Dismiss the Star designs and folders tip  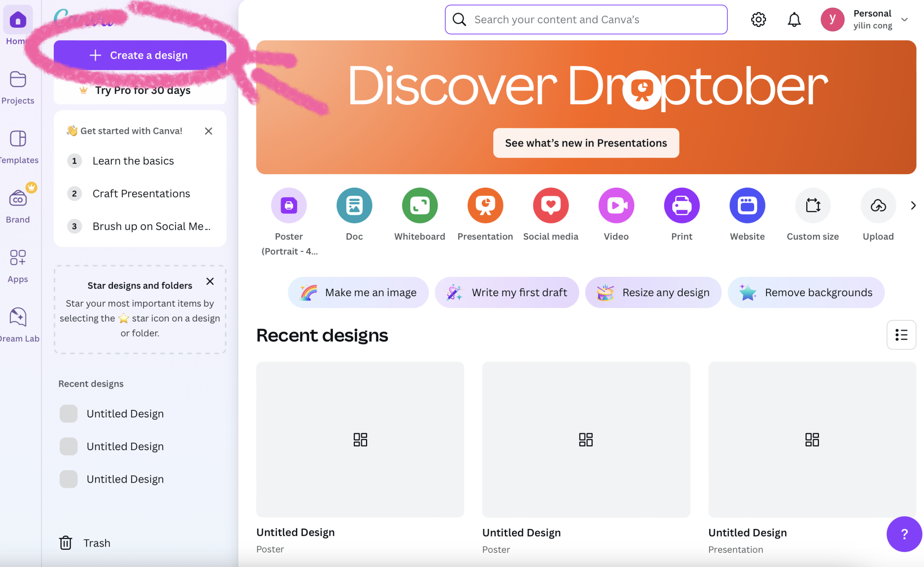(210, 281)
